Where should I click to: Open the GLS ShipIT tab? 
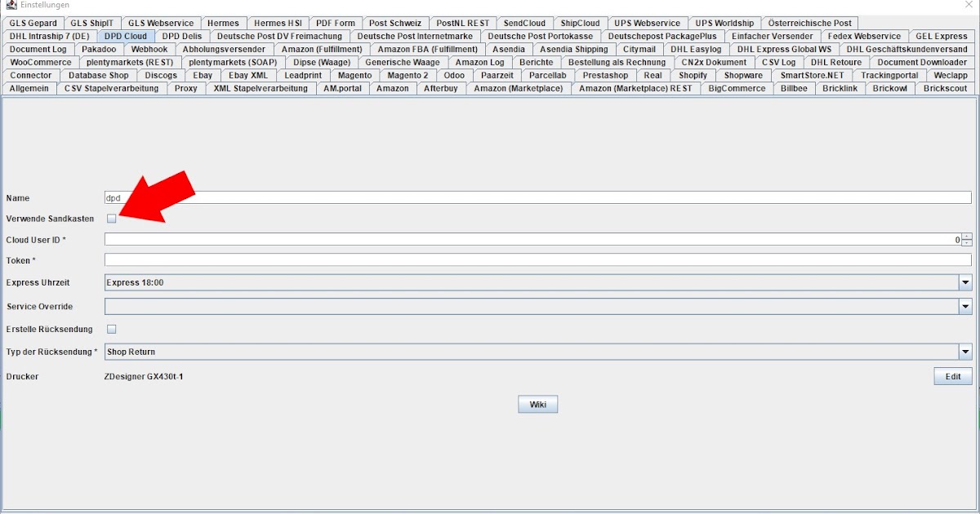point(91,23)
